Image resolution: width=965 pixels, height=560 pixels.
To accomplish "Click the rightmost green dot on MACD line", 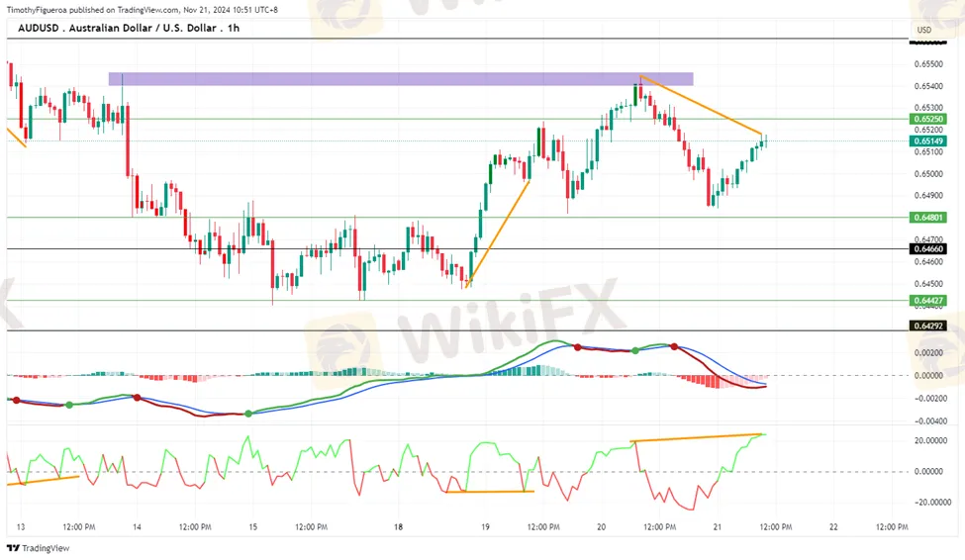I will tap(634, 351).
